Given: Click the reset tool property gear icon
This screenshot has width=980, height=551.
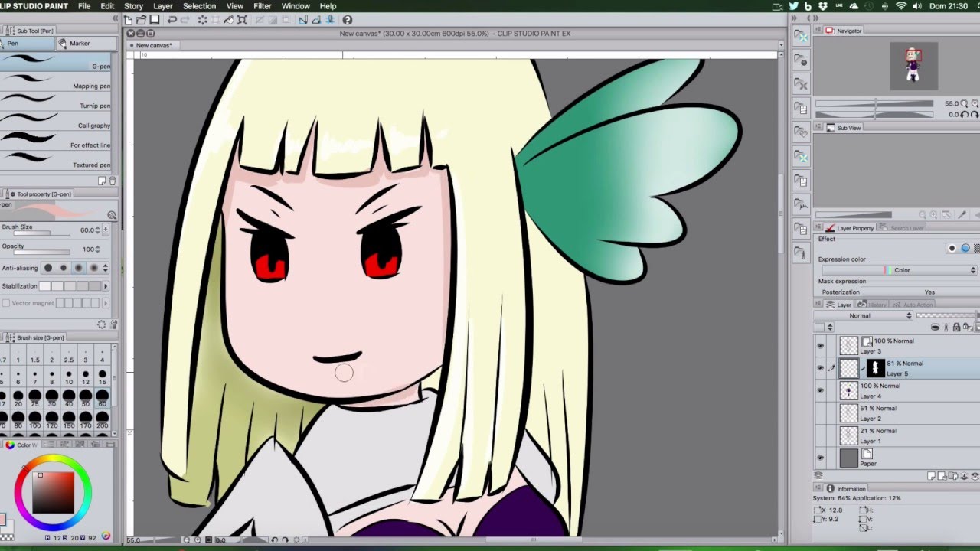Looking at the screenshot, I should pyautogui.click(x=101, y=324).
